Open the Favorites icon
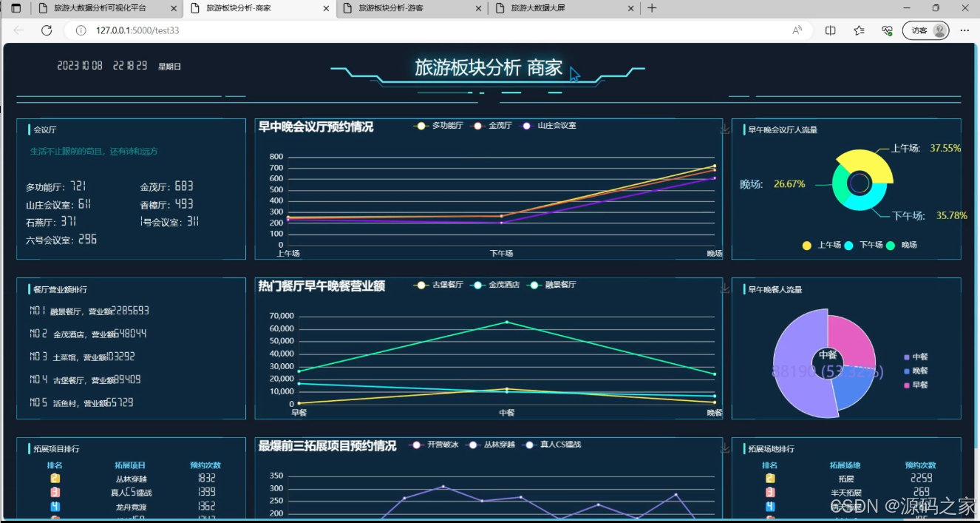This screenshot has width=980, height=523. [859, 30]
